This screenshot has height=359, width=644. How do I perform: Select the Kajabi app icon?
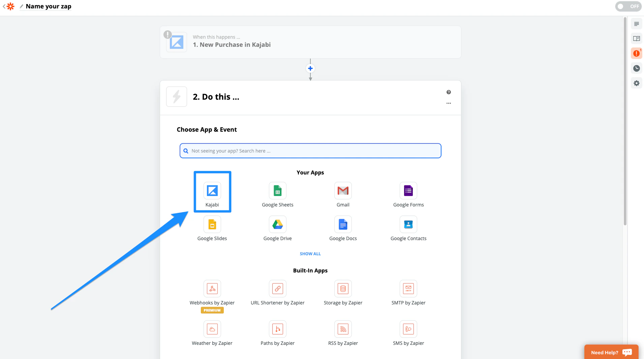coord(212,191)
